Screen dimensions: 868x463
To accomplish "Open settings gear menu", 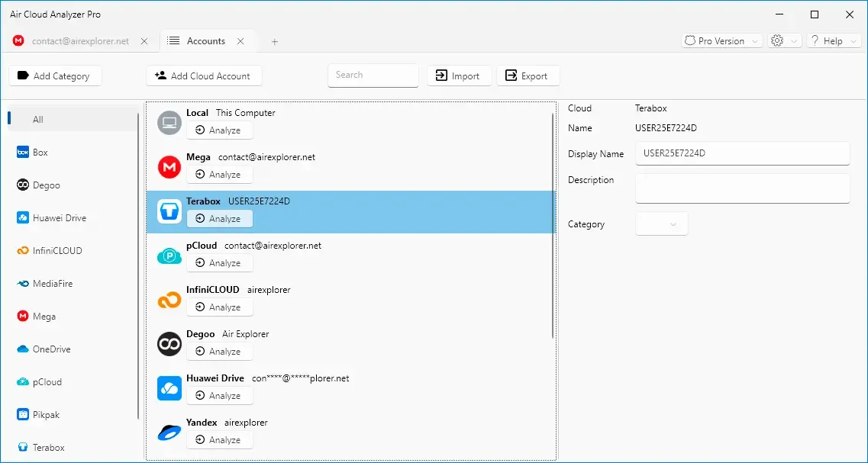I will click(777, 41).
